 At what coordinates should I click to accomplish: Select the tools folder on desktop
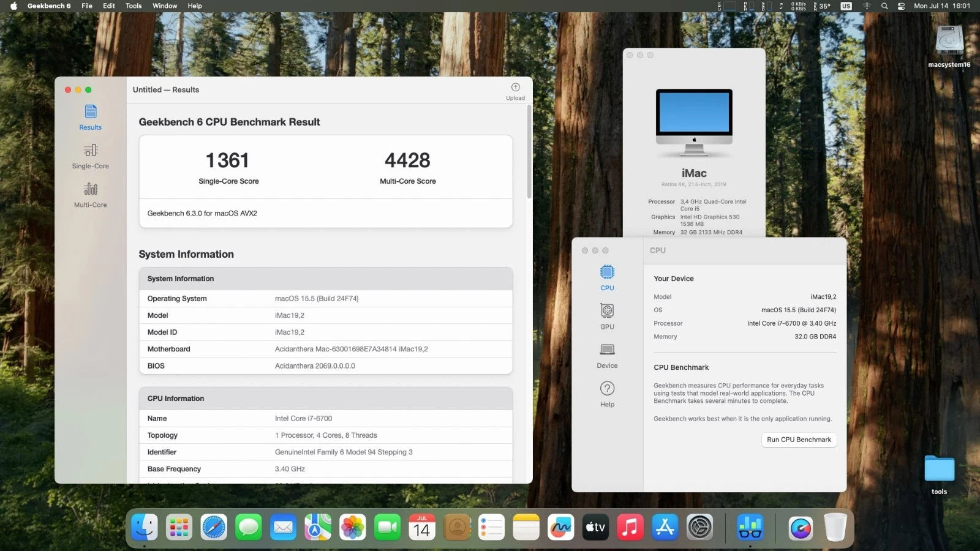[x=939, y=474]
